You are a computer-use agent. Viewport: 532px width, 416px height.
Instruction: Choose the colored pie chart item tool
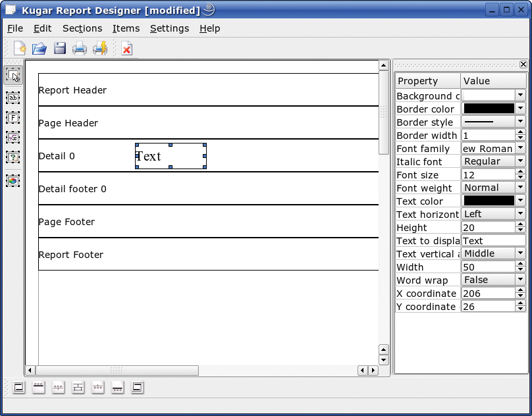pyautogui.click(x=13, y=180)
